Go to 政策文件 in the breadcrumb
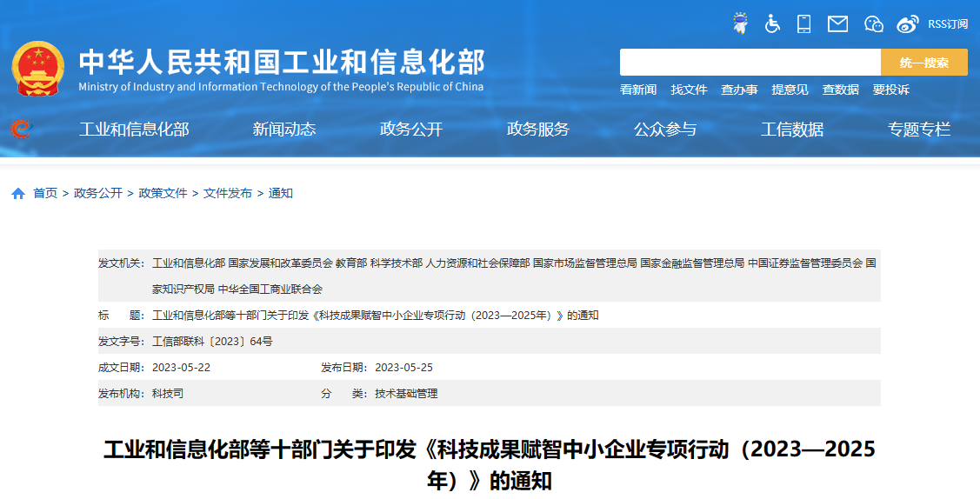Screen dimensions: 980x499 coord(163,194)
